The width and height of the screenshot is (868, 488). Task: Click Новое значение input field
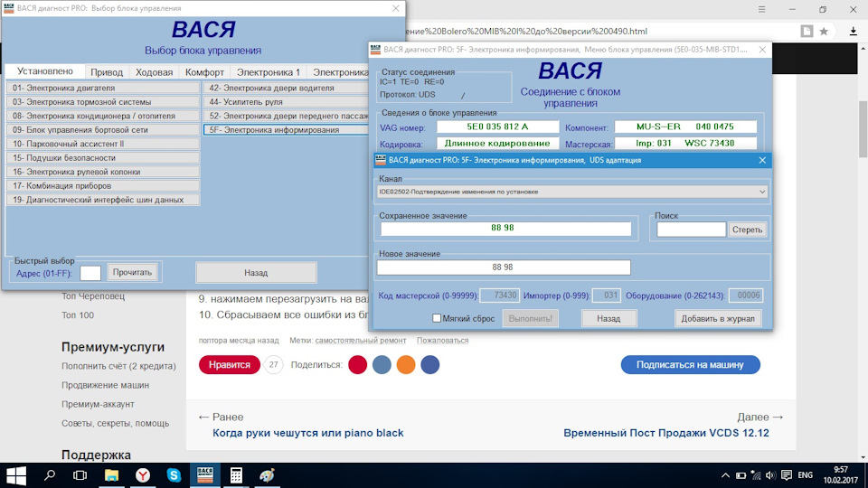504,267
